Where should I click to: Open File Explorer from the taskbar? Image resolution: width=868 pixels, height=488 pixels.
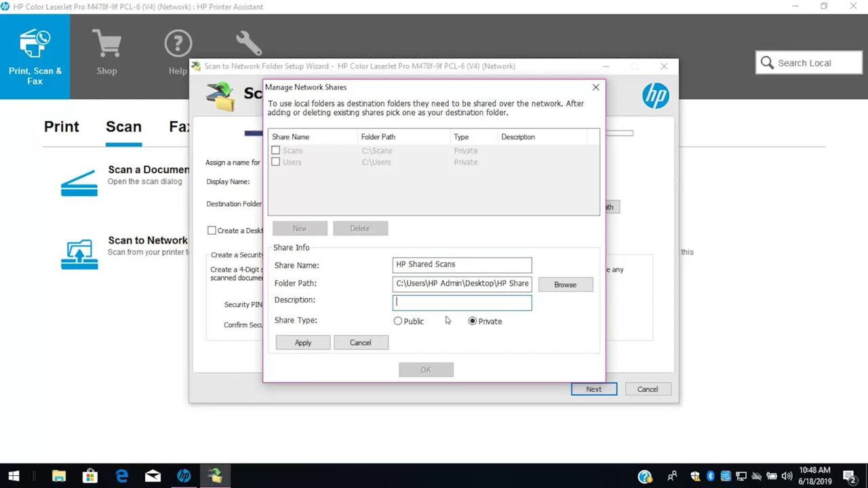tap(59, 476)
